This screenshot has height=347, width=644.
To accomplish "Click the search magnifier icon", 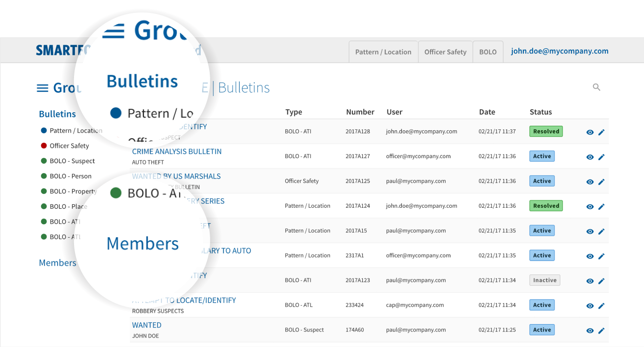I will (x=596, y=87).
